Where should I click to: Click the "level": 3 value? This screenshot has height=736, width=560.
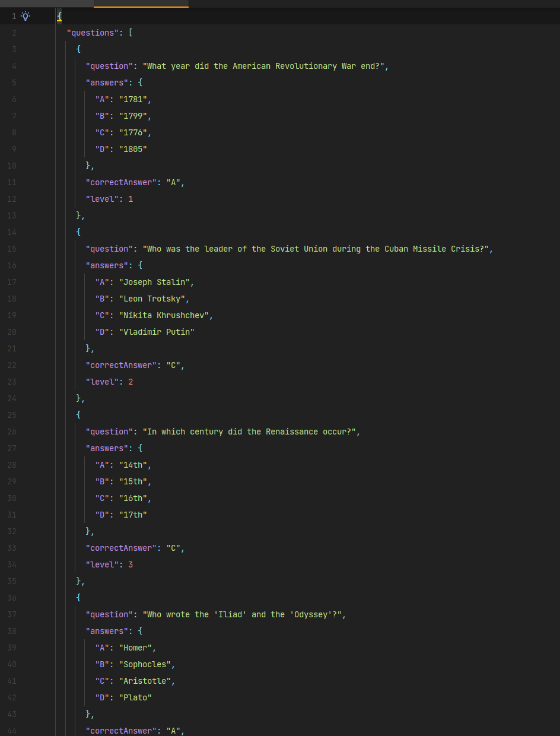131,564
